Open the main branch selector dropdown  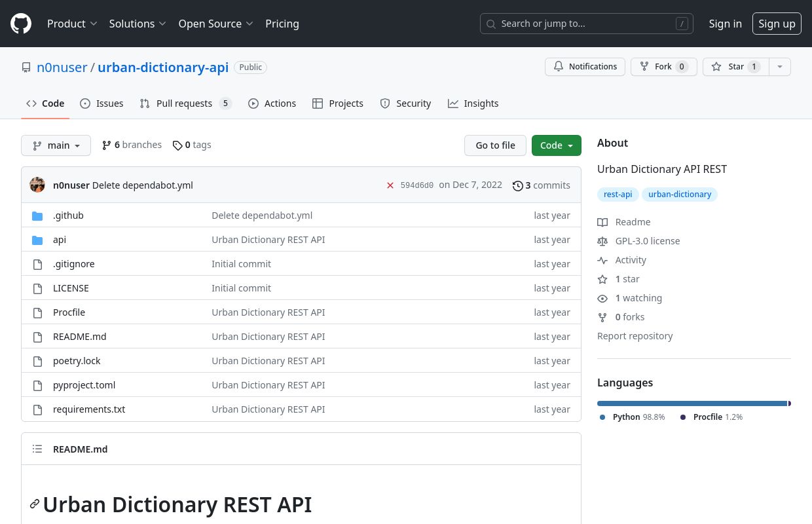tap(56, 145)
